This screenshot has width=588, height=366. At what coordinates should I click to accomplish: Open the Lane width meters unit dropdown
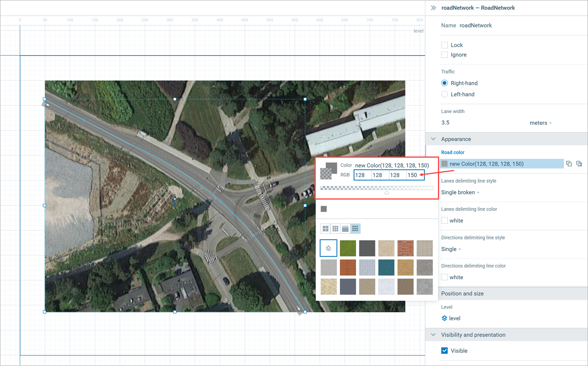point(540,123)
